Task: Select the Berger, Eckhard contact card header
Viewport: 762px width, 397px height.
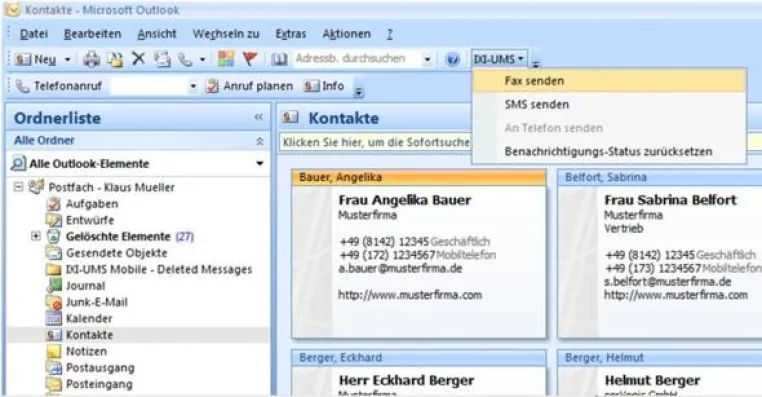Action: click(419, 358)
